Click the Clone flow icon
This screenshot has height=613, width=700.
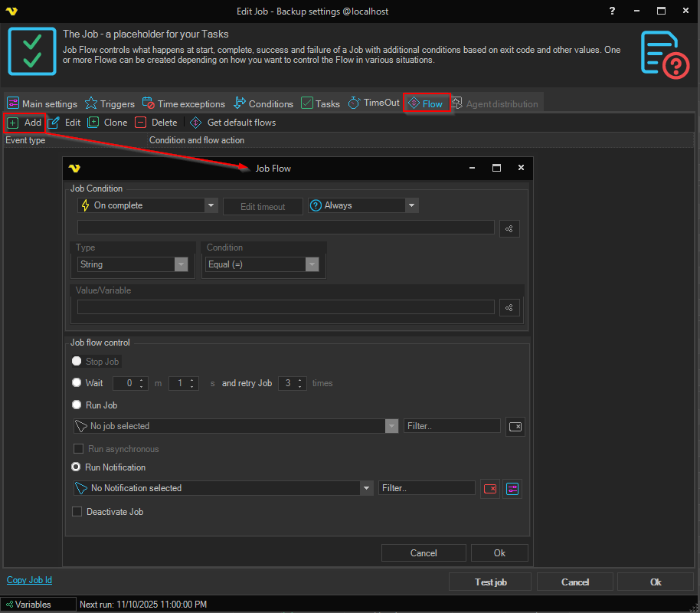point(93,123)
